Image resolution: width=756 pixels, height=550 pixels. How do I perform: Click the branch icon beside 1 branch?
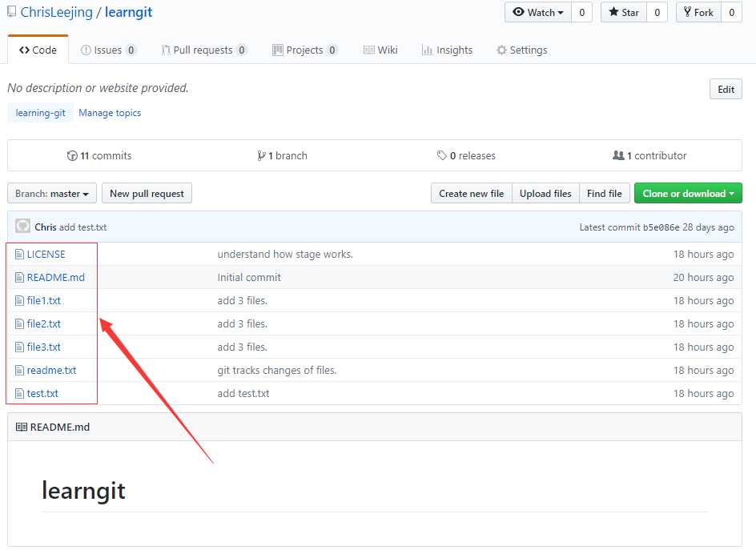click(261, 156)
